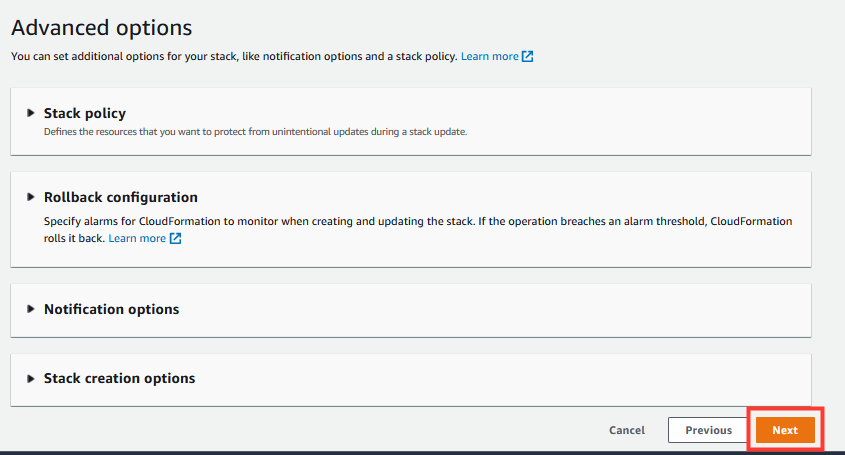Click the Stack policy section title
Viewport: 845px width, 455px height.
coord(85,113)
